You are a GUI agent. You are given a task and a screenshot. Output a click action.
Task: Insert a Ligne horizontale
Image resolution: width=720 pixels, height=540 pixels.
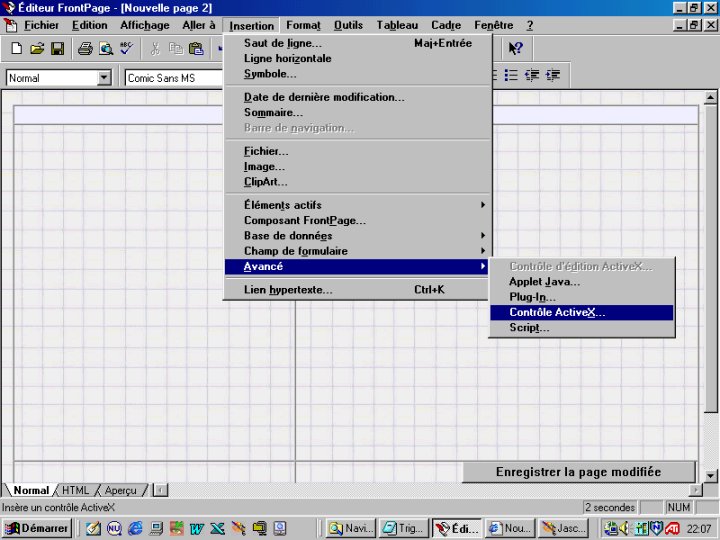coord(357,58)
